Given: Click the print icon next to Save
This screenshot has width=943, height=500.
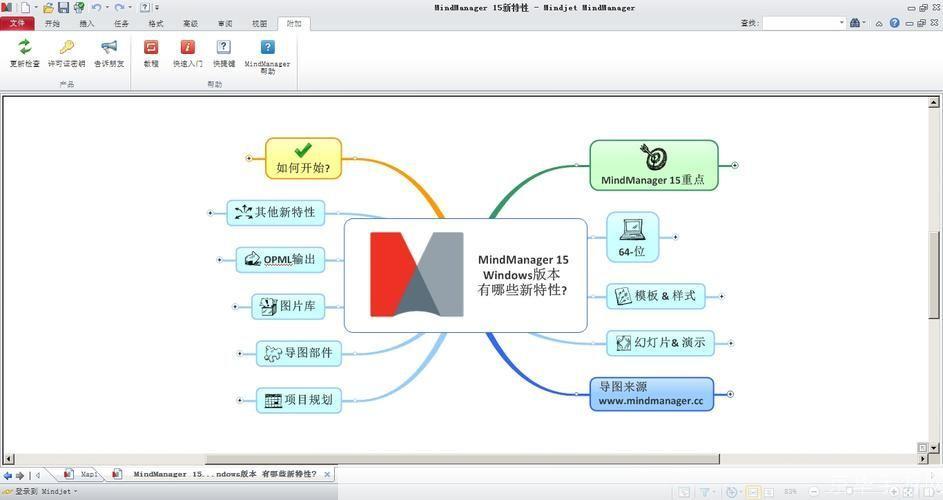Looking at the screenshot, I should coord(79,7).
